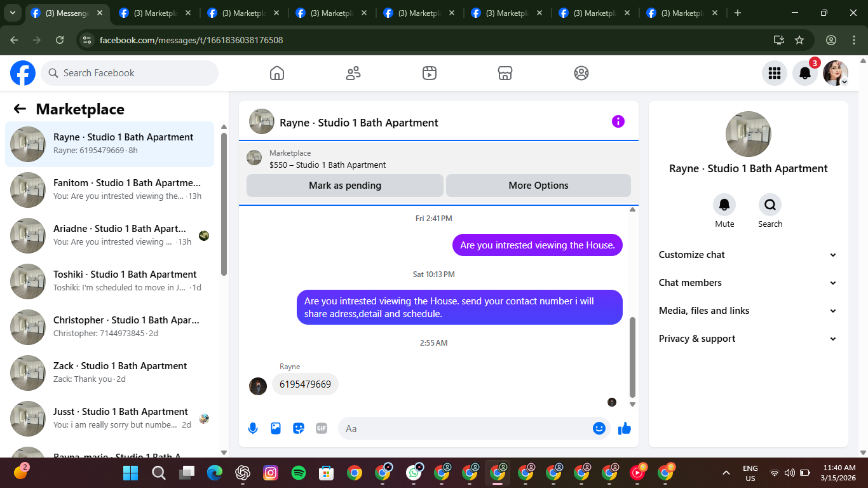Open Rayne's chat in conversation list
The width and height of the screenshot is (868, 488).
[x=110, y=144]
